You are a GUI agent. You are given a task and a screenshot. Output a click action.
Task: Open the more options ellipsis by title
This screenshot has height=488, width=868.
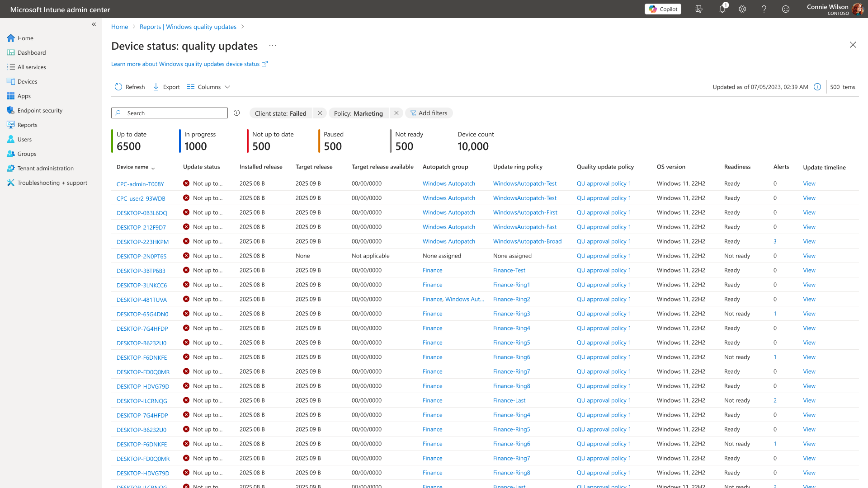pos(272,46)
